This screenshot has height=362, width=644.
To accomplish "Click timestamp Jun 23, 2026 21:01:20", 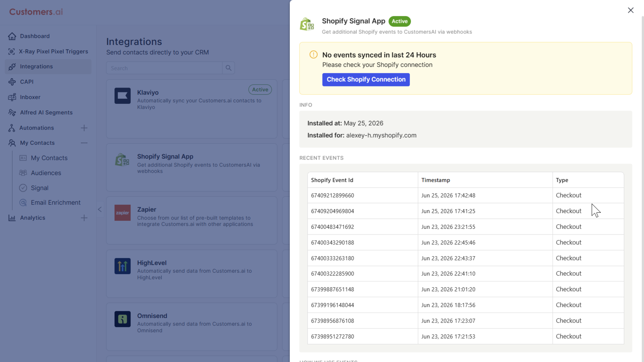I will pyautogui.click(x=448, y=289).
